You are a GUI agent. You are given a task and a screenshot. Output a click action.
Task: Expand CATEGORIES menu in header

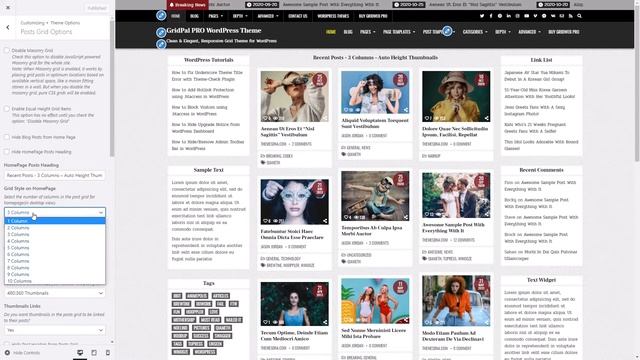(x=475, y=32)
